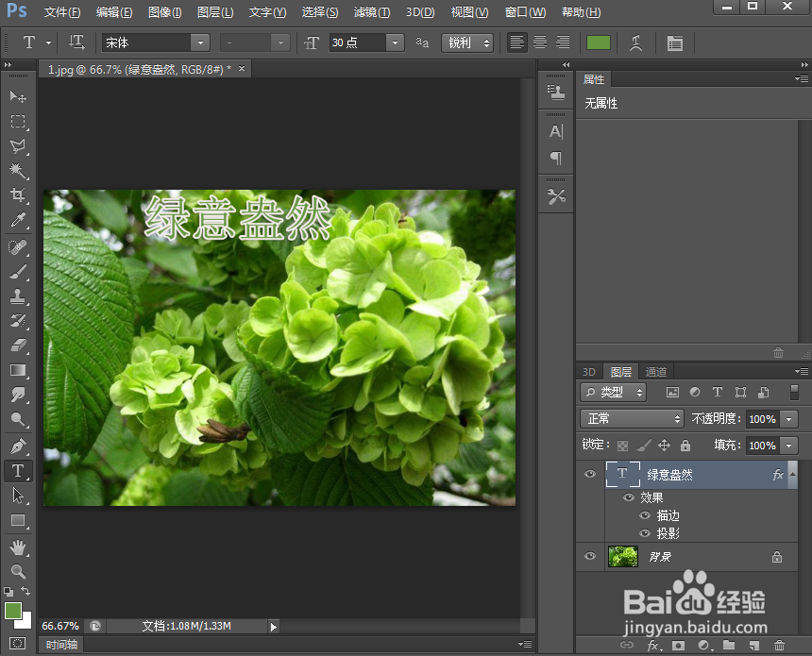Open the Character and Paragraph panels

[675, 43]
